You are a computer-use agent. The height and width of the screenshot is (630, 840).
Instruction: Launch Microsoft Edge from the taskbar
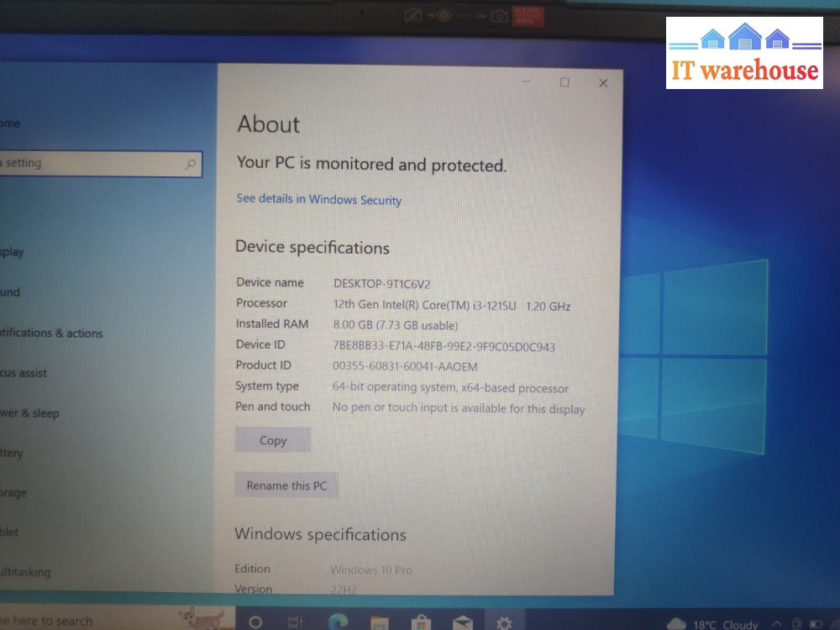point(339,622)
